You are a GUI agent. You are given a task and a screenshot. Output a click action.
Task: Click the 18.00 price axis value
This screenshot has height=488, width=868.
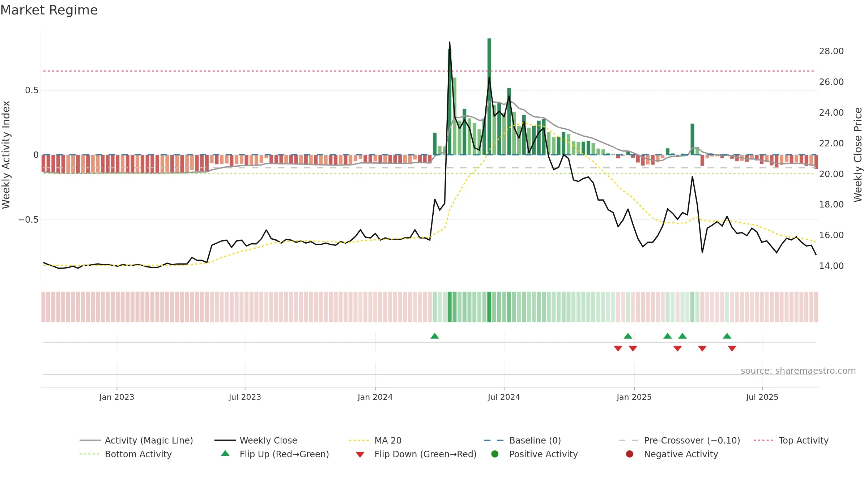pos(831,205)
